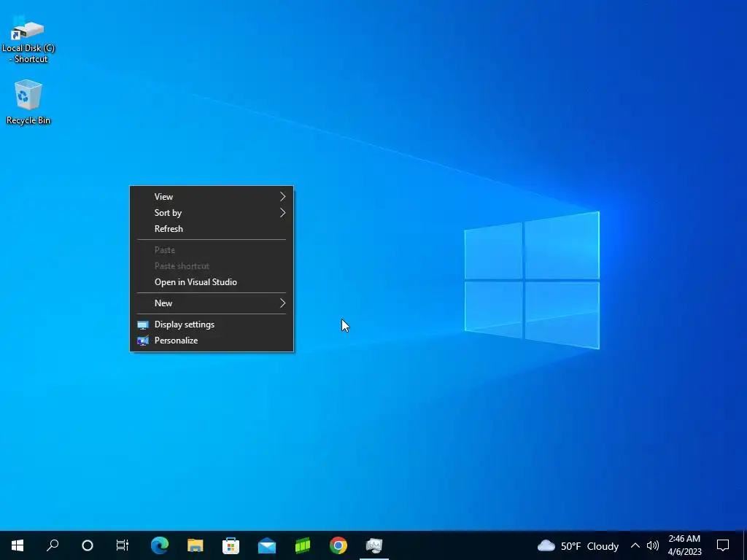Show hidden system tray icons
Screen dimensions: 747x560
click(635, 545)
